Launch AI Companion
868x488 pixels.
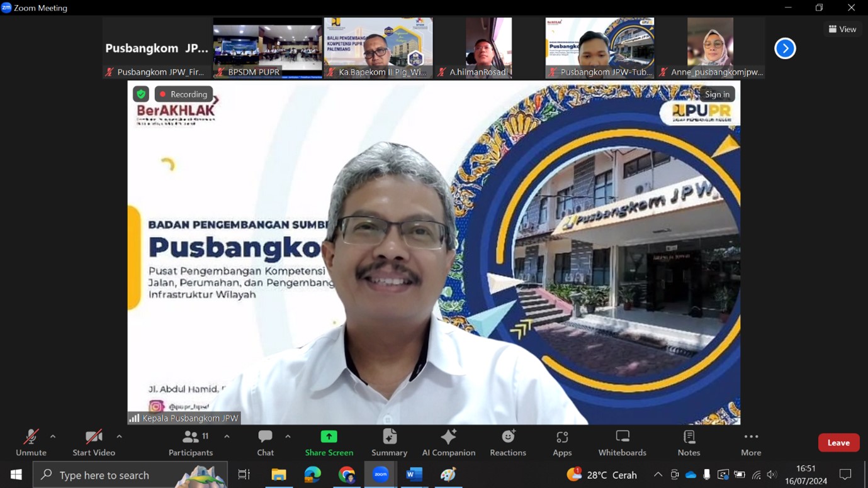(x=449, y=443)
